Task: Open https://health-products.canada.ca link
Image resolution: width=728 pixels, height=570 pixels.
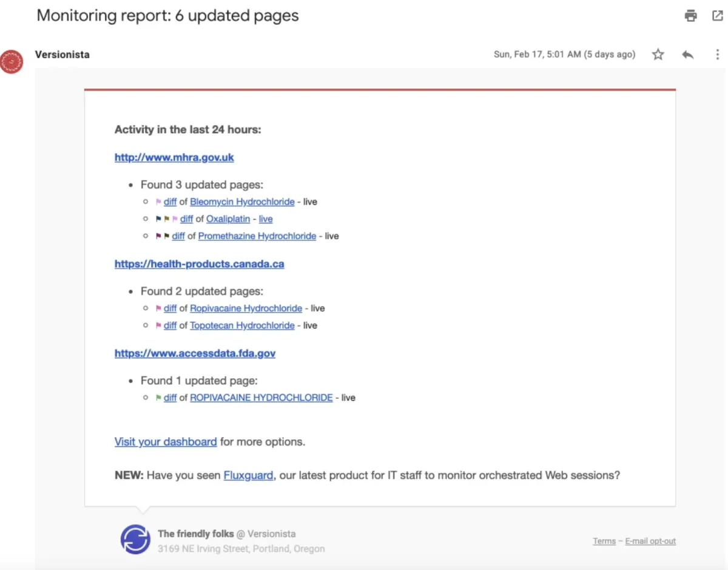Action: [x=200, y=264]
